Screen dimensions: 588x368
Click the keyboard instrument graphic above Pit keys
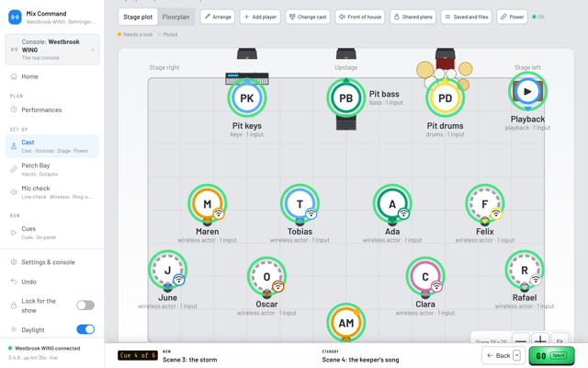click(247, 78)
